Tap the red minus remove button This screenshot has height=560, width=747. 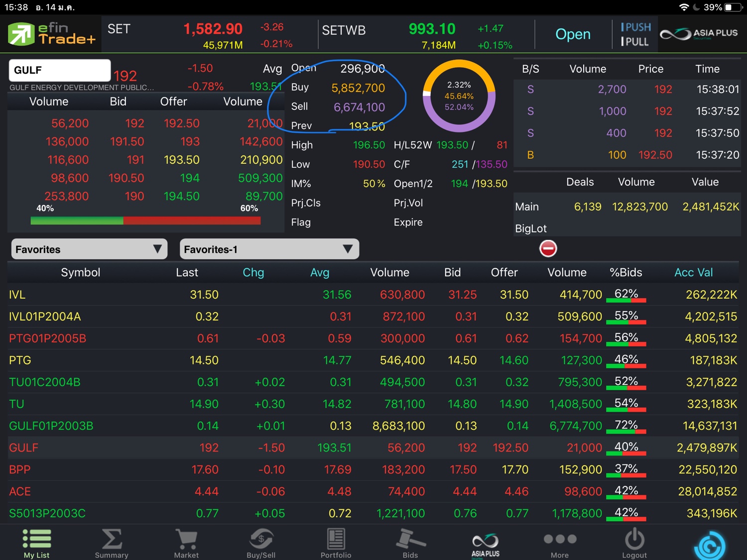[548, 248]
